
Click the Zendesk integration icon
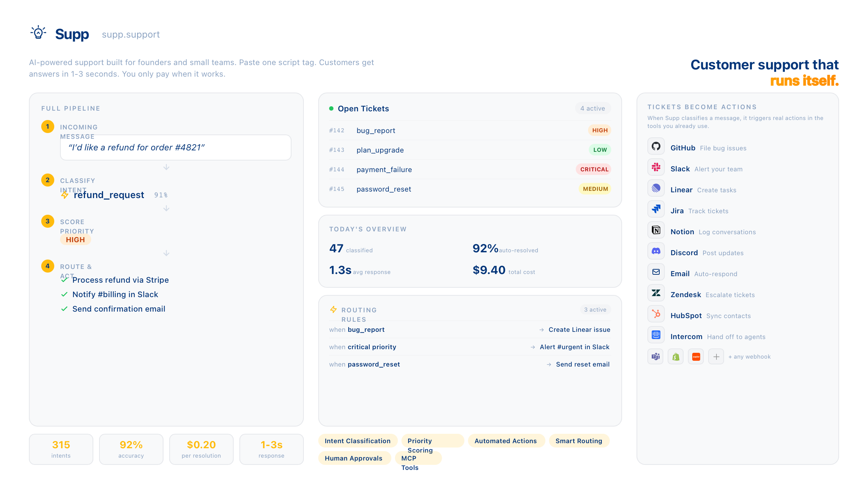tap(656, 293)
